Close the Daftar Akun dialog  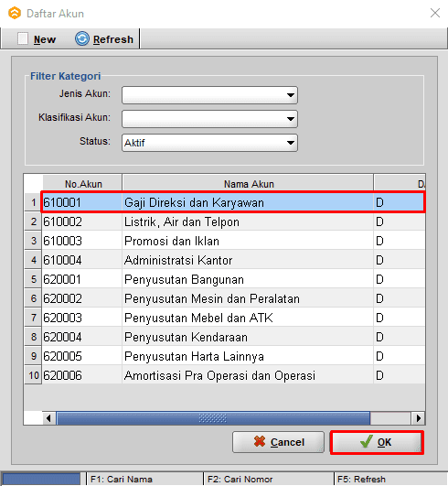435,13
